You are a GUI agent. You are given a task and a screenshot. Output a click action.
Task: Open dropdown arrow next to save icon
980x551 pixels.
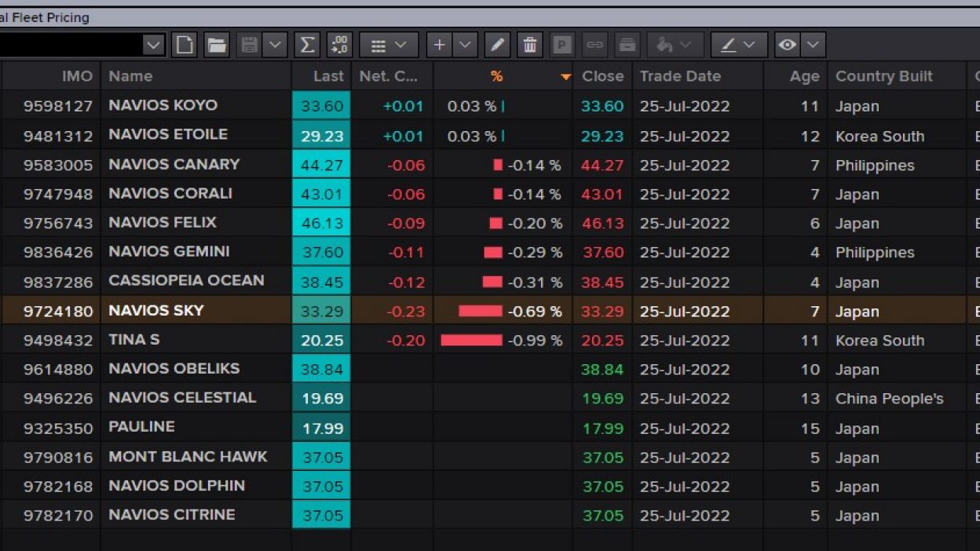[x=275, y=46]
